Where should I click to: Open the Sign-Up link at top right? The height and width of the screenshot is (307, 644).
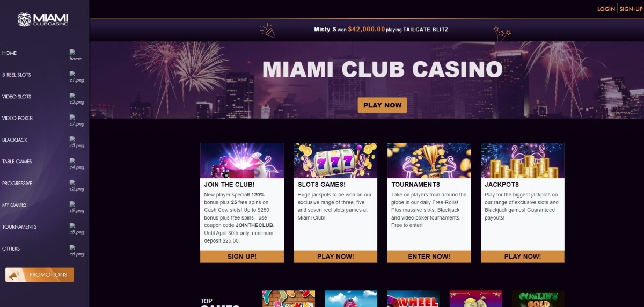pyautogui.click(x=631, y=9)
